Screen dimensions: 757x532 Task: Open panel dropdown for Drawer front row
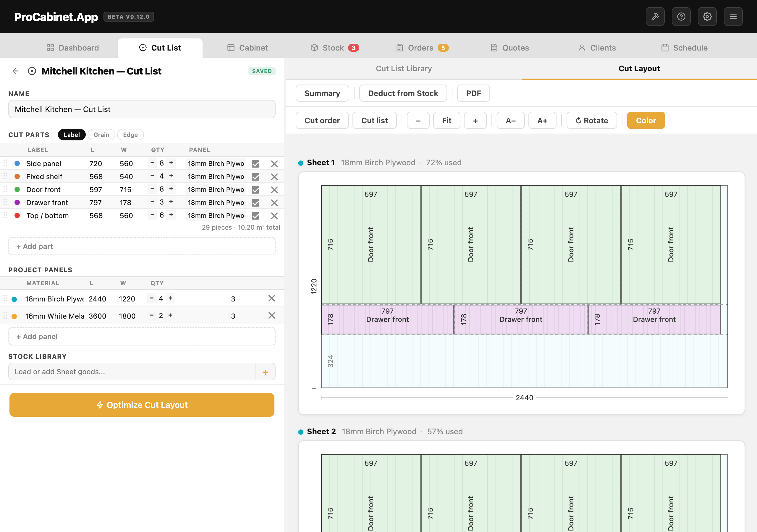click(216, 202)
